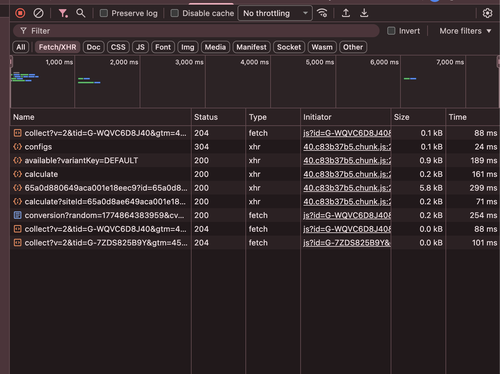This screenshot has height=374, width=500.
Task: Filter by Img type
Action: click(188, 47)
